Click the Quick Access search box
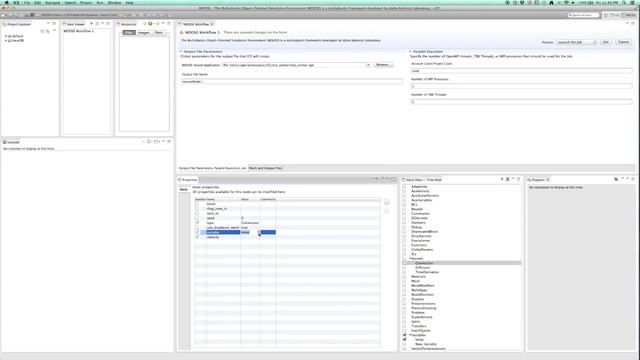 [x=584, y=15]
